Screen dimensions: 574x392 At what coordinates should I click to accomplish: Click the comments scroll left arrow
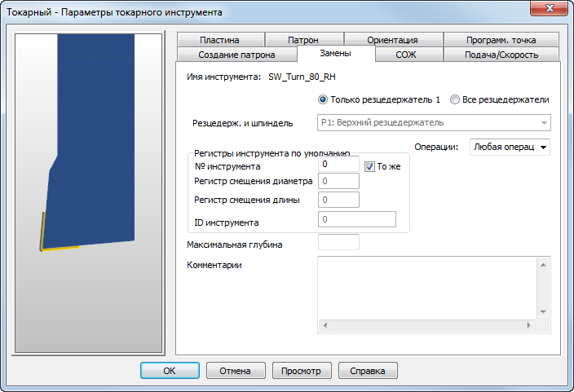pyautogui.click(x=325, y=325)
